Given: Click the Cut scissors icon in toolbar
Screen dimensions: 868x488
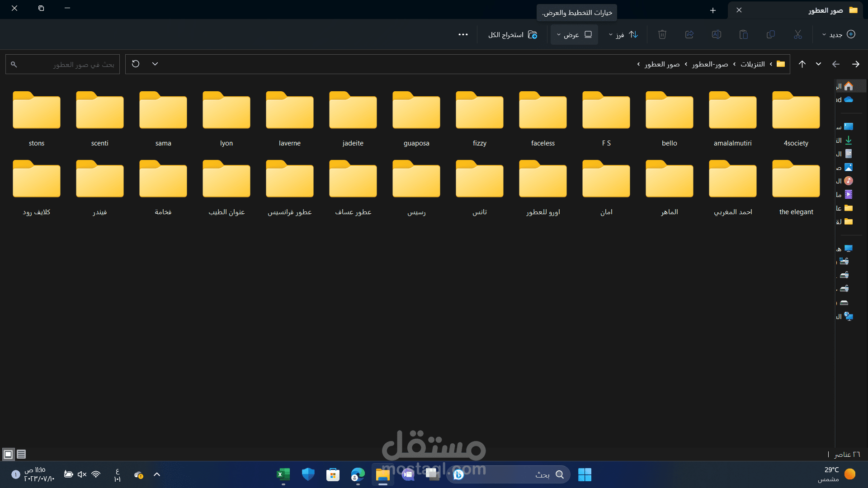Looking at the screenshot, I should point(797,34).
